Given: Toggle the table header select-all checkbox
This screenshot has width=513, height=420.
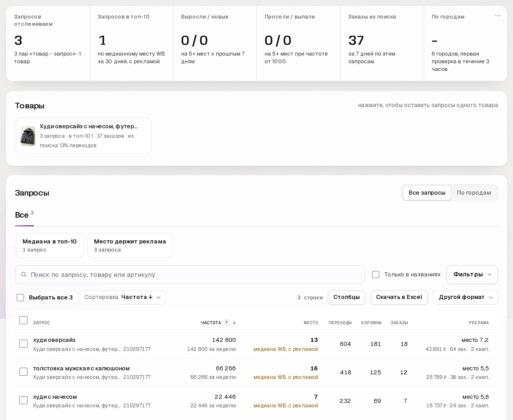Looking at the screenshot, I should [23, 320].
